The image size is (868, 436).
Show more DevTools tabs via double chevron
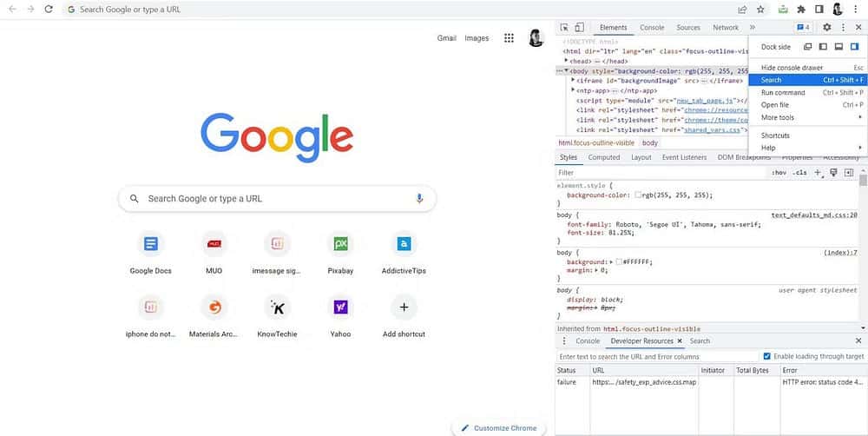point(753,27)
